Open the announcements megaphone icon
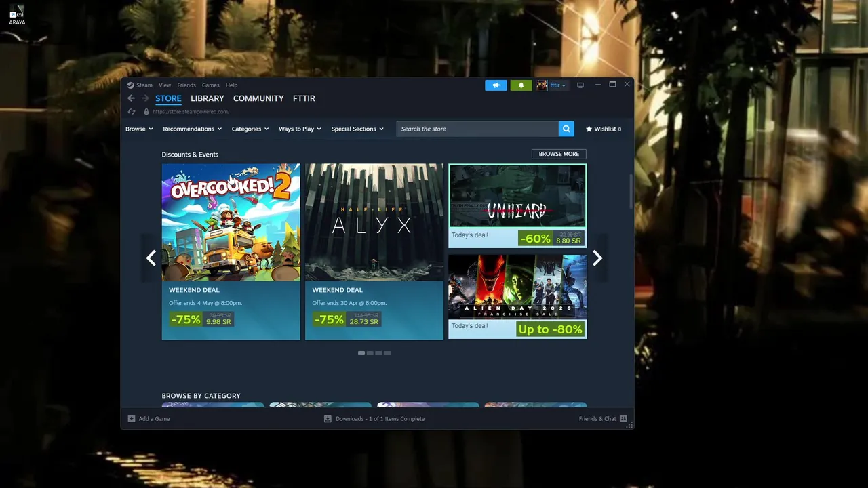Screen dimensions: 868x488 click(496, 85)
